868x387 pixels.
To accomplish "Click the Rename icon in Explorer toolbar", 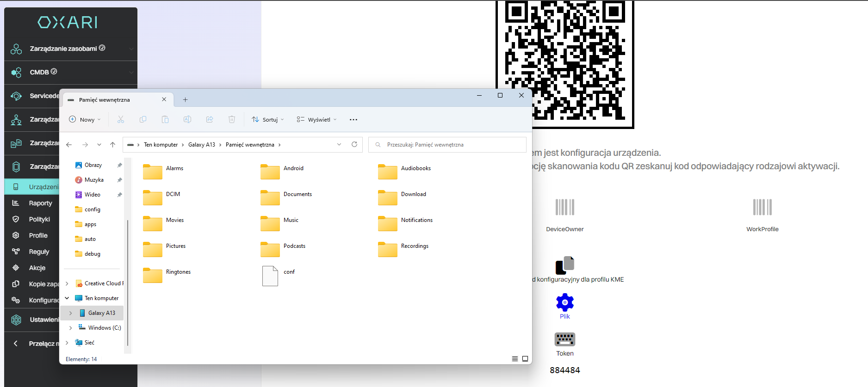I will [x=187, y=120].
